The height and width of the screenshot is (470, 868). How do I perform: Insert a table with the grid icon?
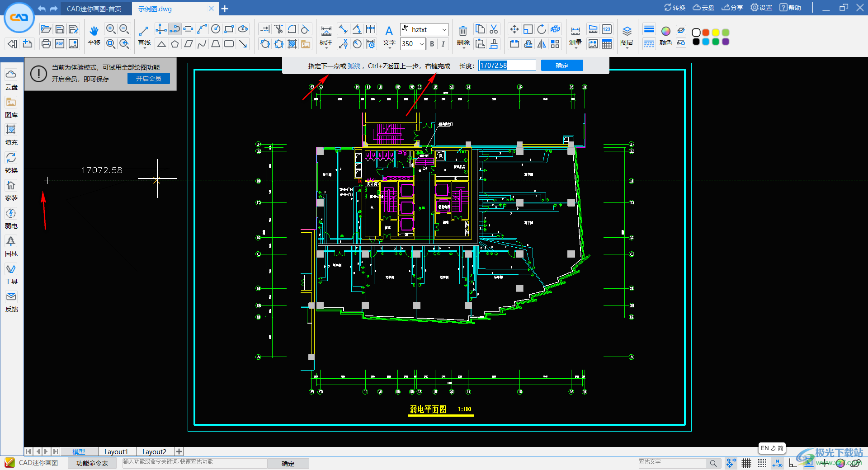[607, 44]
